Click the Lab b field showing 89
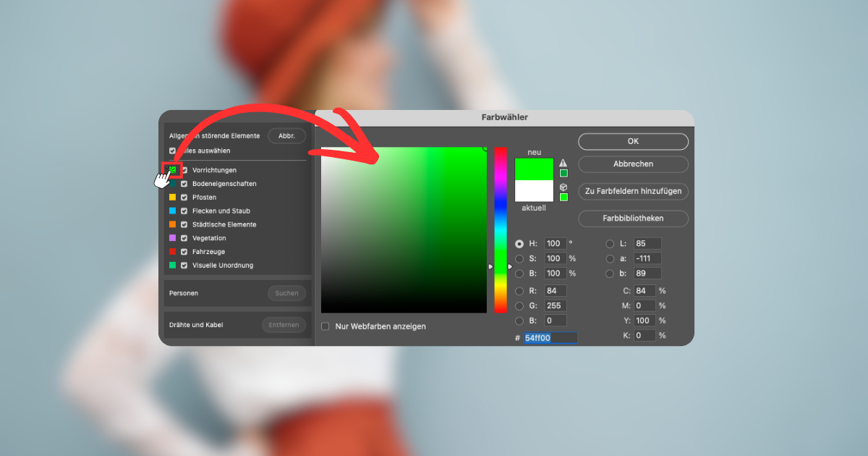 [x=648, y=274]
